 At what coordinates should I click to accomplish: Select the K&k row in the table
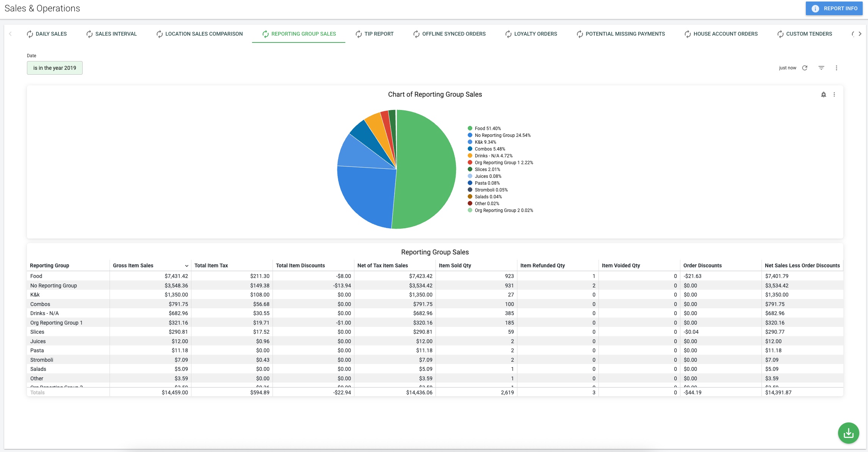(x=435, y=295)
